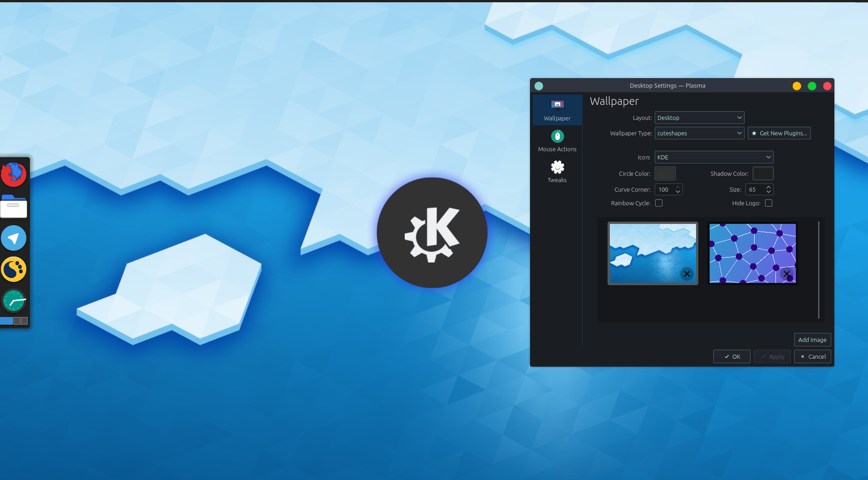Enable the Rainbow Cycle checkbox
Screen dimensions: 868x480
point(659,203)
